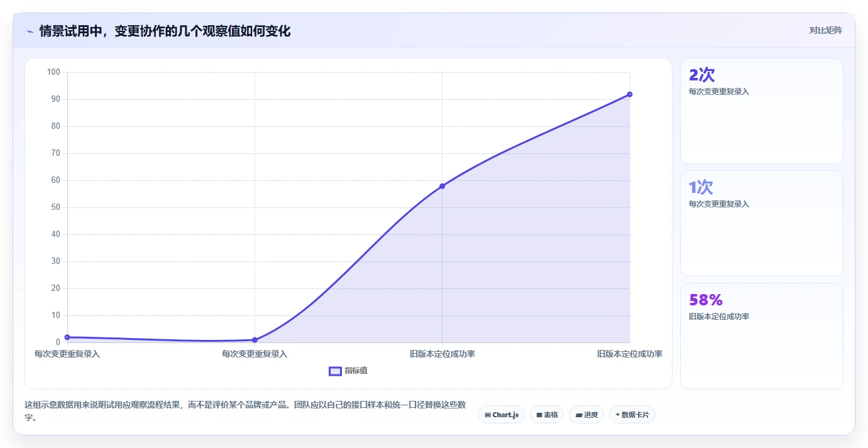868x448 pixels.
Task: Select the 表格 chip label
Action: pos(551,415)
